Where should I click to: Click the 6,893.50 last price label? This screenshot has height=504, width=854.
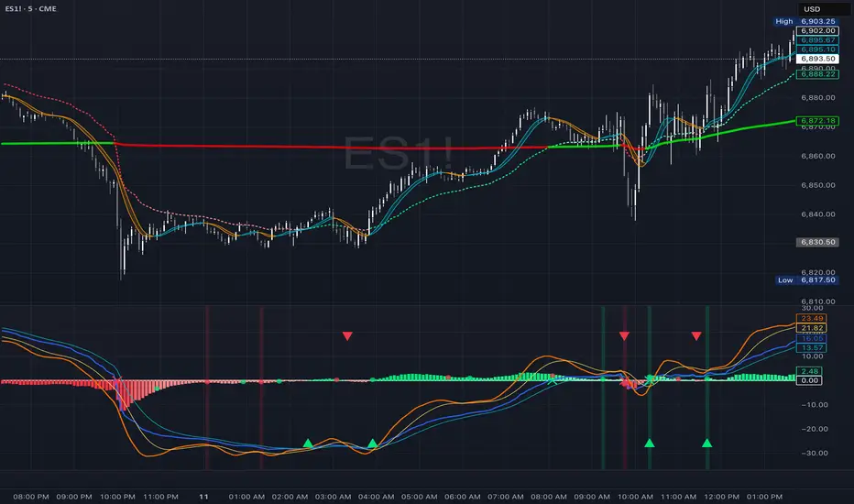coord(817,59)
